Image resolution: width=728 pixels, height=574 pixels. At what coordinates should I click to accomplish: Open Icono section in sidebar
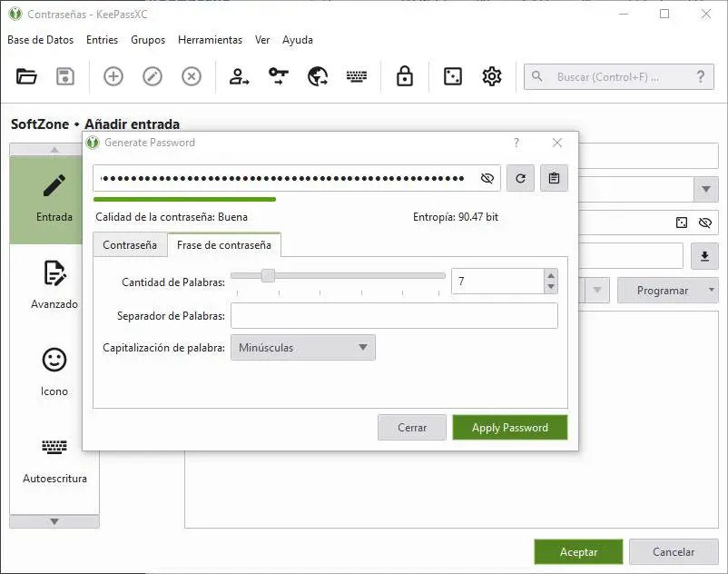click(x=54, y=372)
